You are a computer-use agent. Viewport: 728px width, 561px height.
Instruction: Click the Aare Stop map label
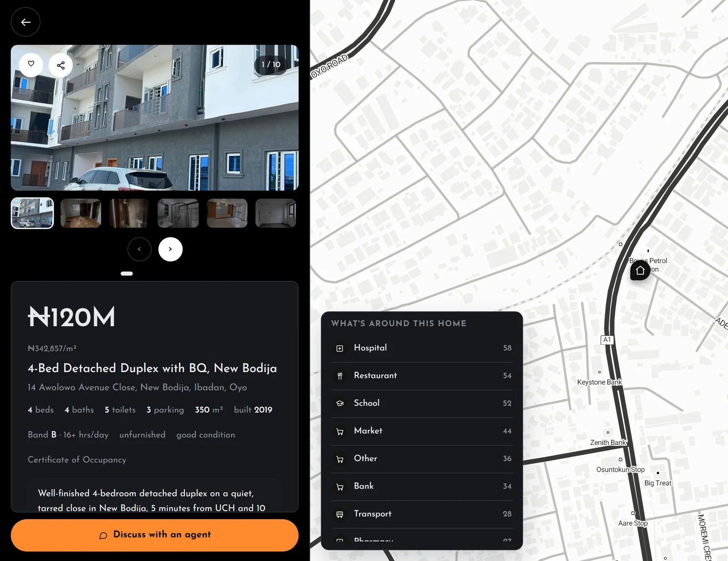[x=632, y=523]
